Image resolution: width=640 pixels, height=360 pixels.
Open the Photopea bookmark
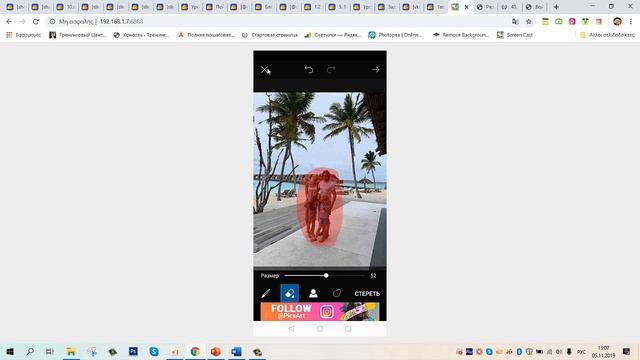point(395,35)
